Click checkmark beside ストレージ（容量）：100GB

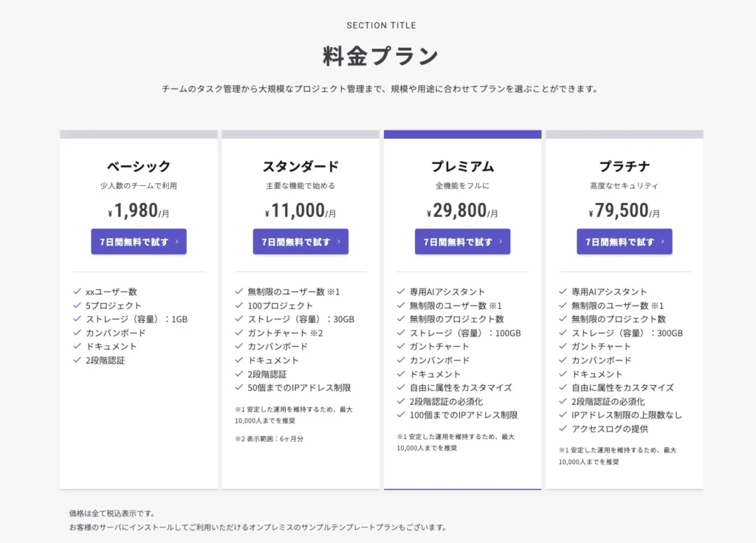coord(401,333)
